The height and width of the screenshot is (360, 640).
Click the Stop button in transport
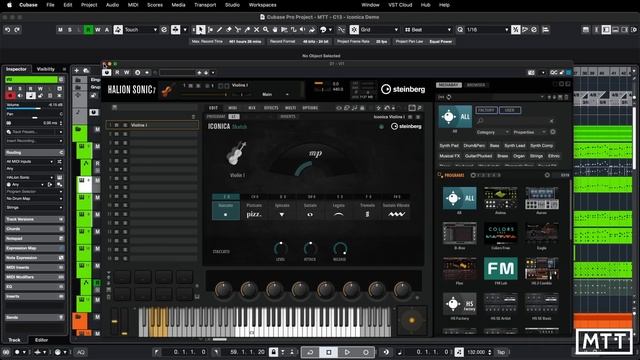[x=329, y=352]
